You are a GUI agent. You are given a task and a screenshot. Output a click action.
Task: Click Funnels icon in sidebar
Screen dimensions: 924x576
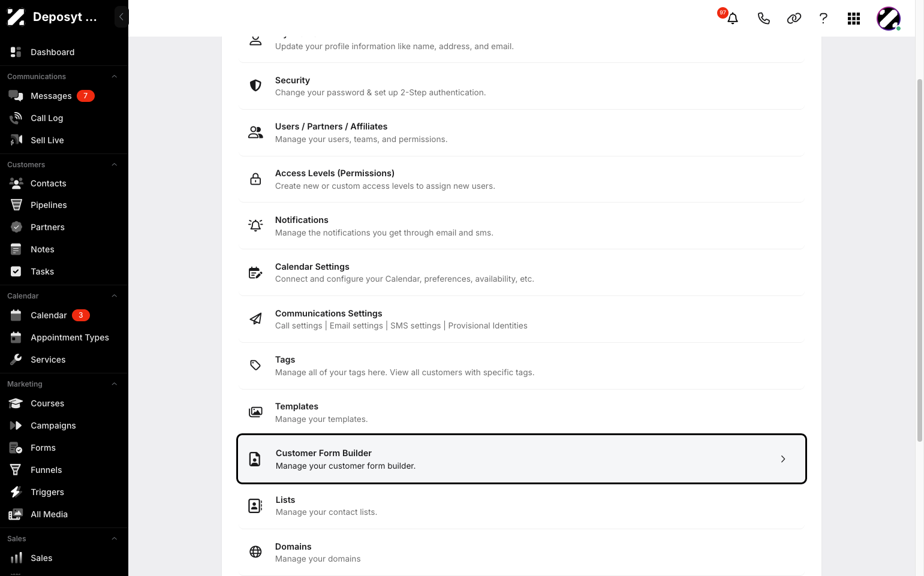coord(16,470)
